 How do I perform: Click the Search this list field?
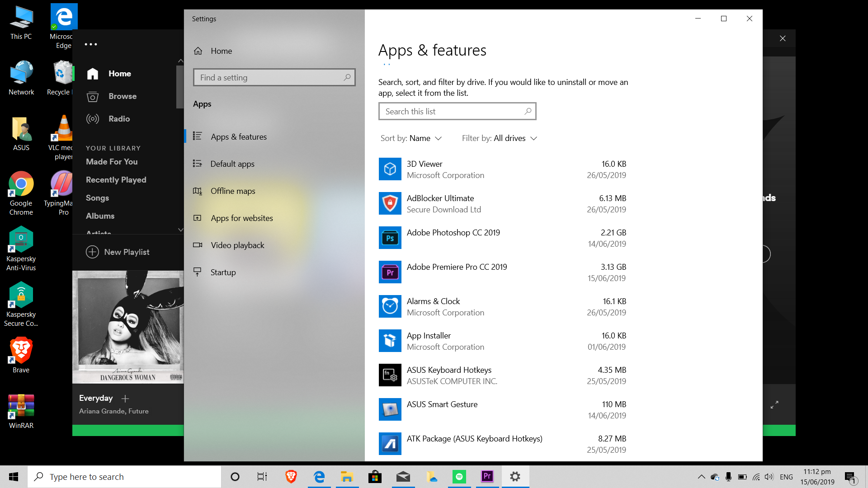tap(457, 111)
